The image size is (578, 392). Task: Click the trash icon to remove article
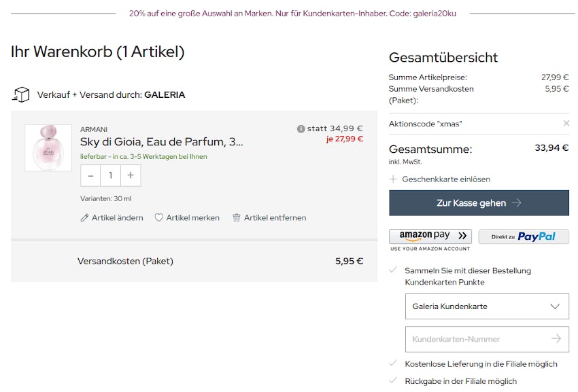(x=237, y=218)
